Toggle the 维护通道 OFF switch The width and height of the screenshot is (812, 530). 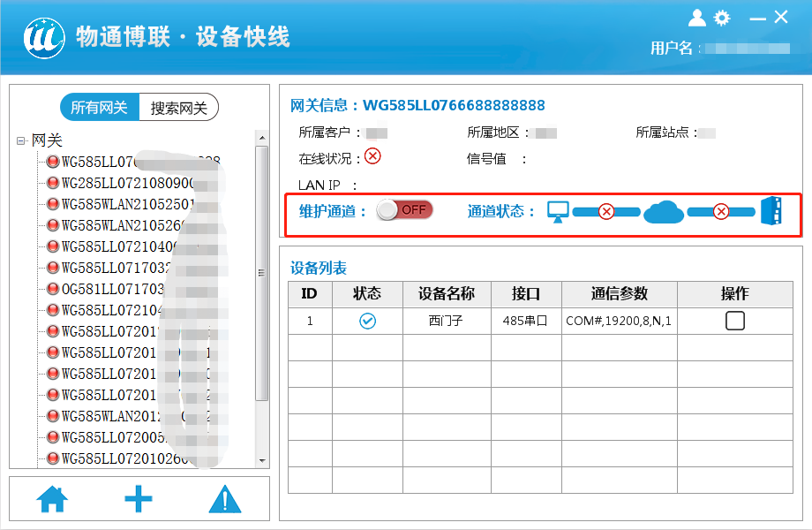pyautogui.click(x=404, y=210)
